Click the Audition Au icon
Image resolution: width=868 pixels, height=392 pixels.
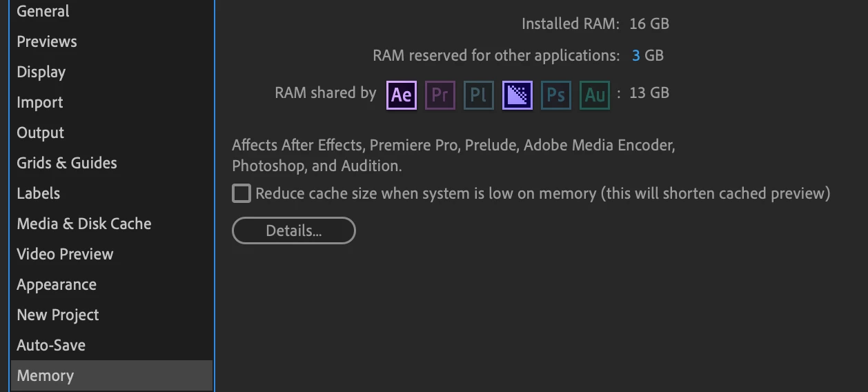[594, 95]
